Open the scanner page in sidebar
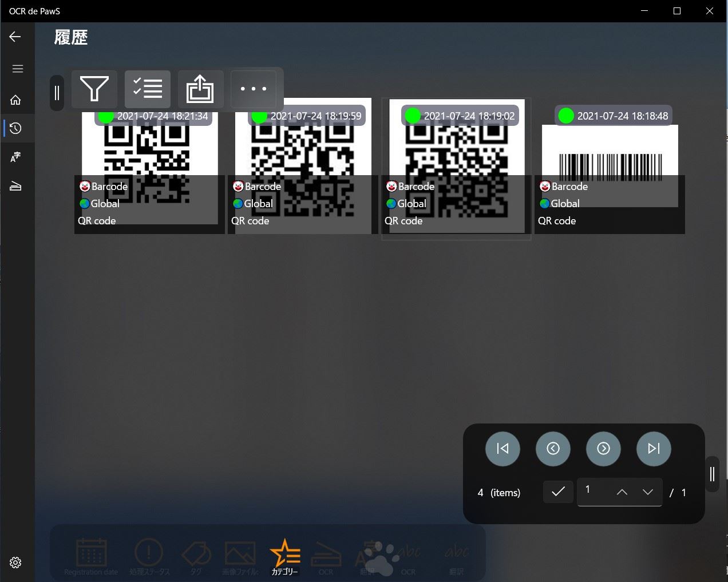The height and width of the screenshot is (582, 728). click(x=16, y=186)
